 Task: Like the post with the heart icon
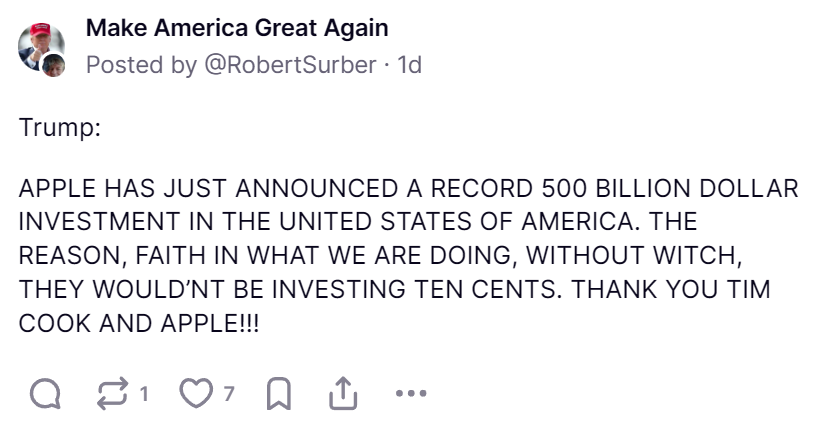click(196, 393)
